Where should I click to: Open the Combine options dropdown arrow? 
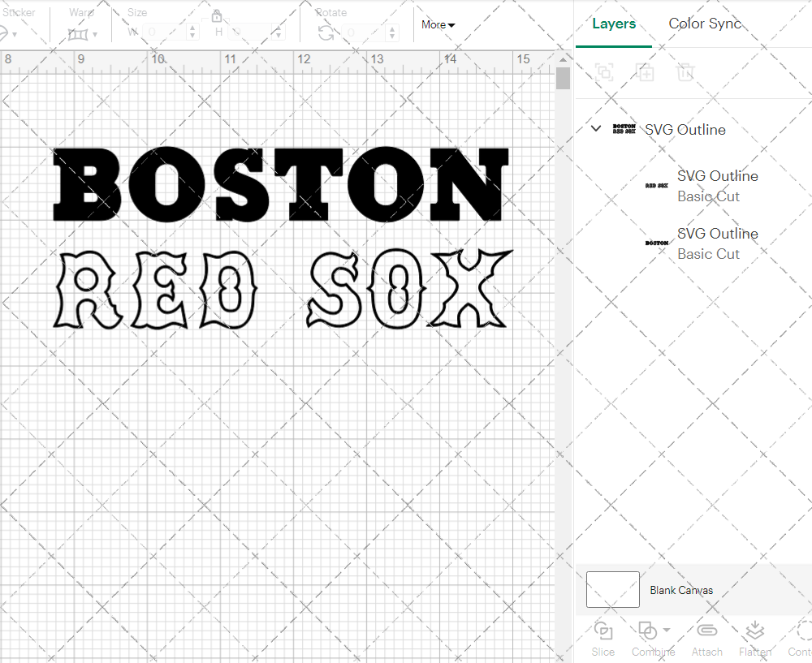666,631
